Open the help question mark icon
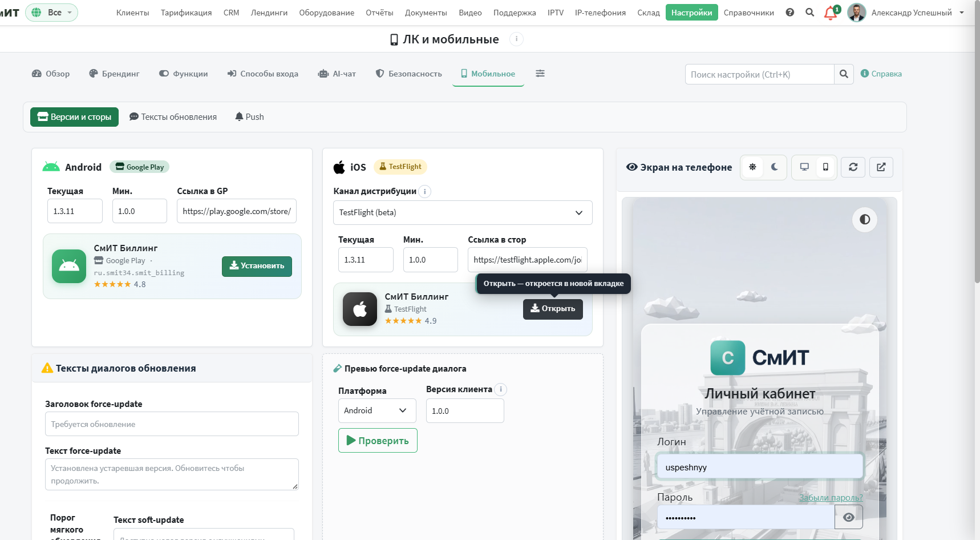The width and height of the screenshot is (980, 540). [x=789, y=13]
